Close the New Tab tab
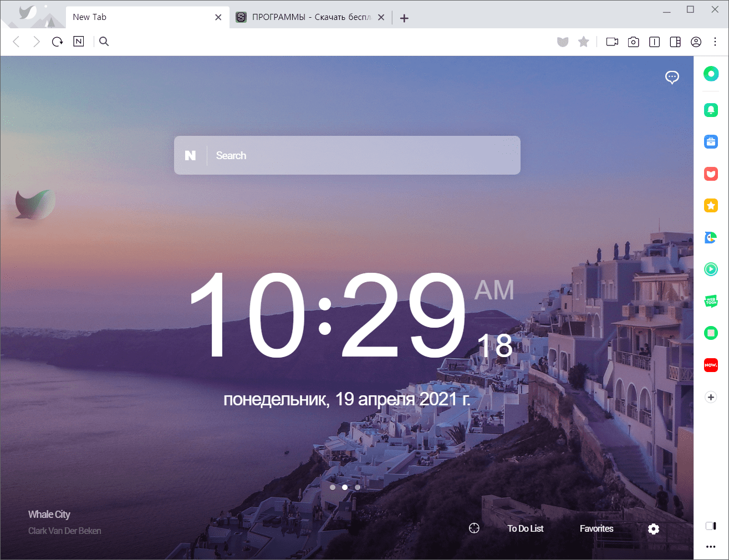 pos(218,17)
